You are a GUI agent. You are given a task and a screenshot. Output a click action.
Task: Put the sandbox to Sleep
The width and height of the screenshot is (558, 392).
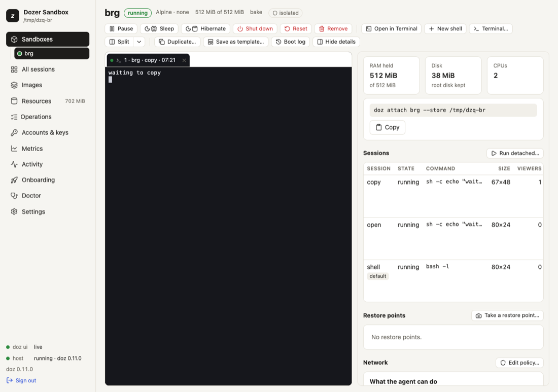pos(159,28)
